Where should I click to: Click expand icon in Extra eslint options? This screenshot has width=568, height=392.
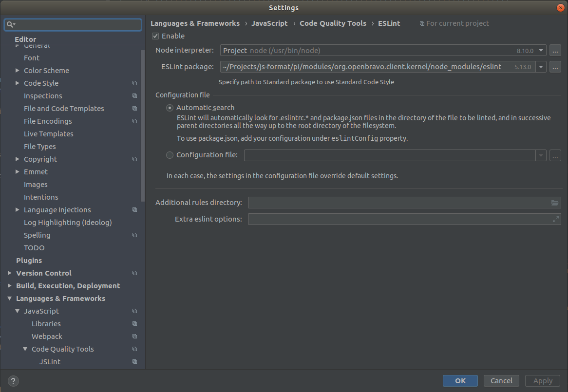(555, 219)
